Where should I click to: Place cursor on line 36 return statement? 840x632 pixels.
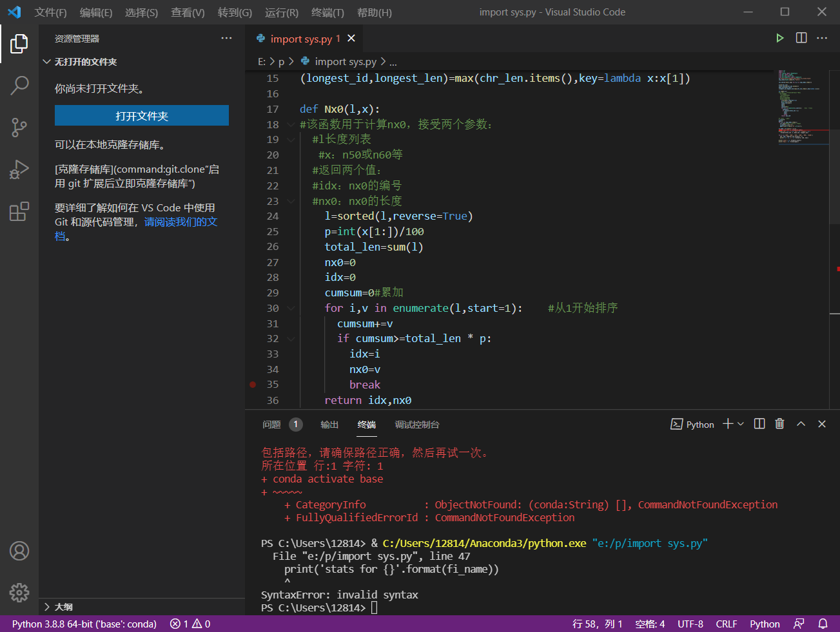point(367,400)
